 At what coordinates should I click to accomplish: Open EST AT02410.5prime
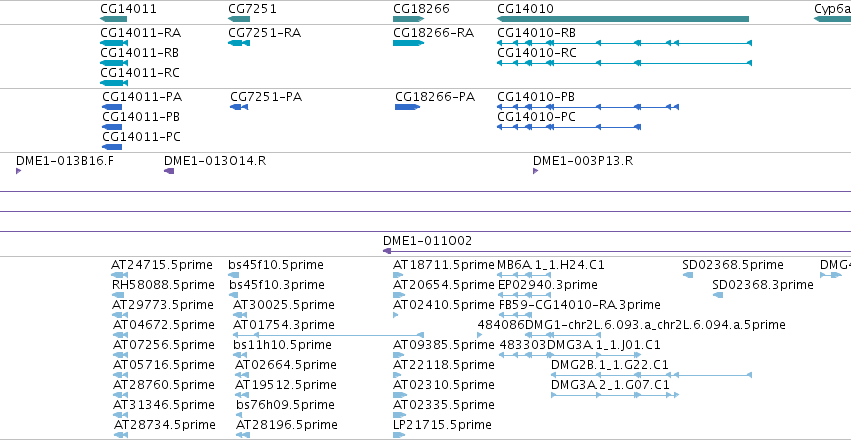[444, 305]
